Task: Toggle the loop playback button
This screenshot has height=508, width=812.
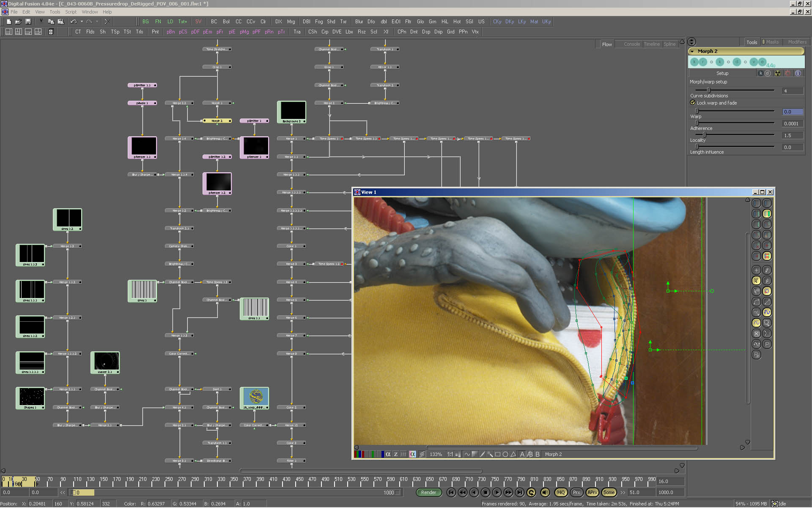Action: [x=531, y=492]
